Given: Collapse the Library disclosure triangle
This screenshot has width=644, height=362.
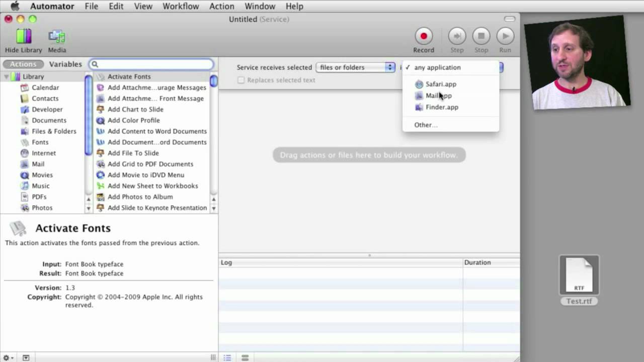Looking at the screenshot, I should tap(7, 77).
